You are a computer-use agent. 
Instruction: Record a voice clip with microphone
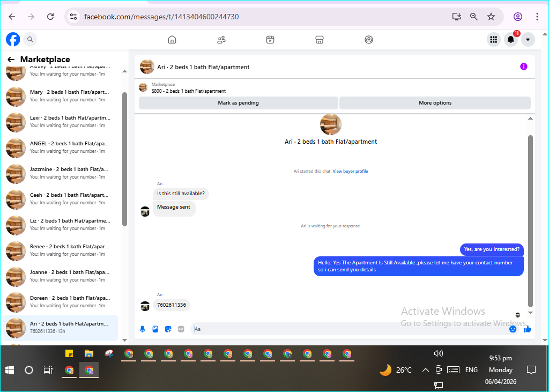click(x=143, y=329)
